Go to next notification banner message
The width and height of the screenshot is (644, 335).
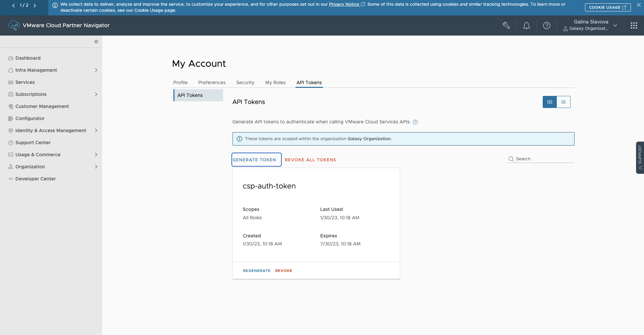pos(35,5)
